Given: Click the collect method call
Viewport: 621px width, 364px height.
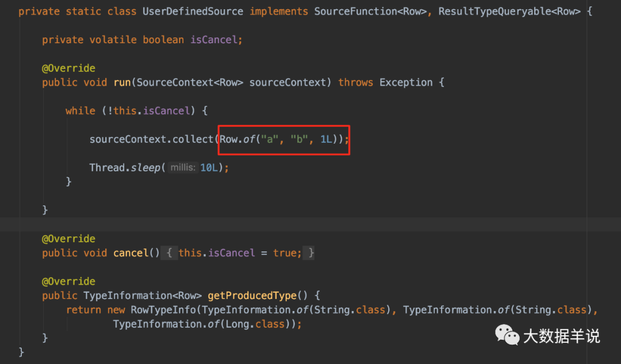Looking at the screenshot, I should coord(193,139).
